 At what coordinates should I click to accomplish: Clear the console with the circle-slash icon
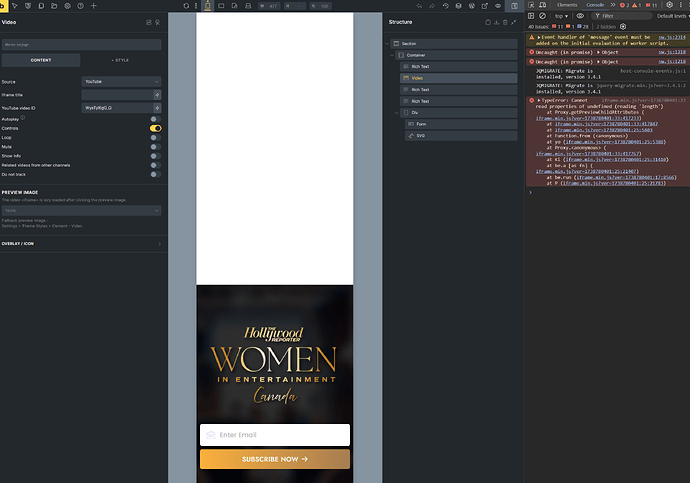543,16
